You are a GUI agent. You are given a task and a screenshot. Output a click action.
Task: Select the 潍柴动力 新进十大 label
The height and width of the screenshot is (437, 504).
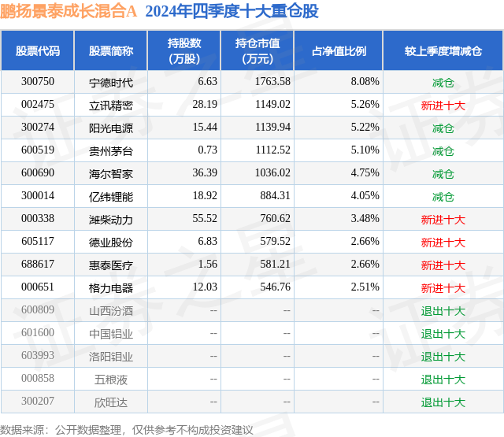(443, 220)
